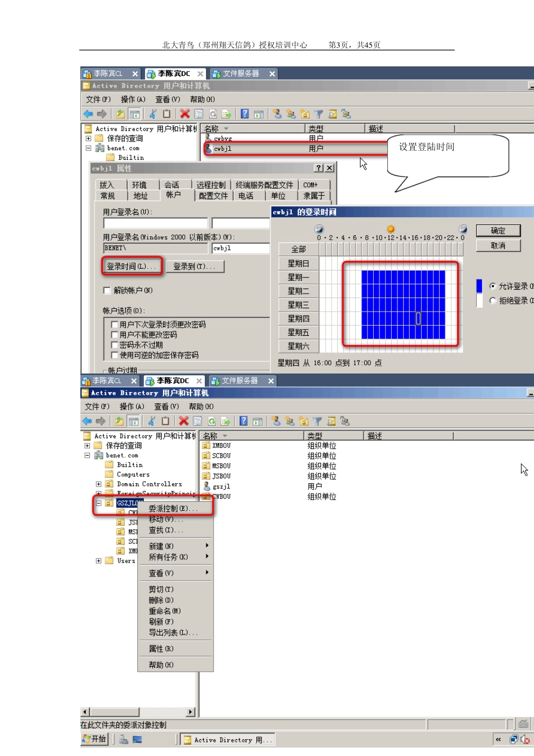Screen dimensions: 534x756
Task: Click Copy icon in lower window toolbar
Action: (x=165, y=421)
